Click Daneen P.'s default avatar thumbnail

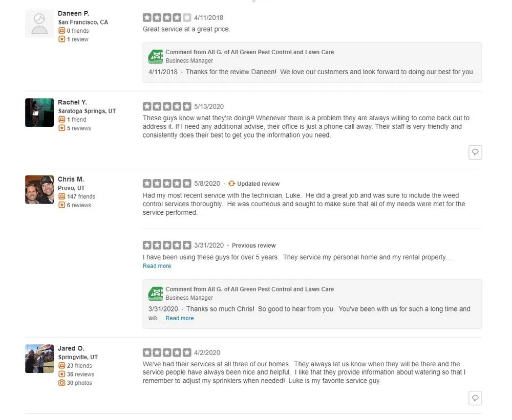[x=39, y=24]
